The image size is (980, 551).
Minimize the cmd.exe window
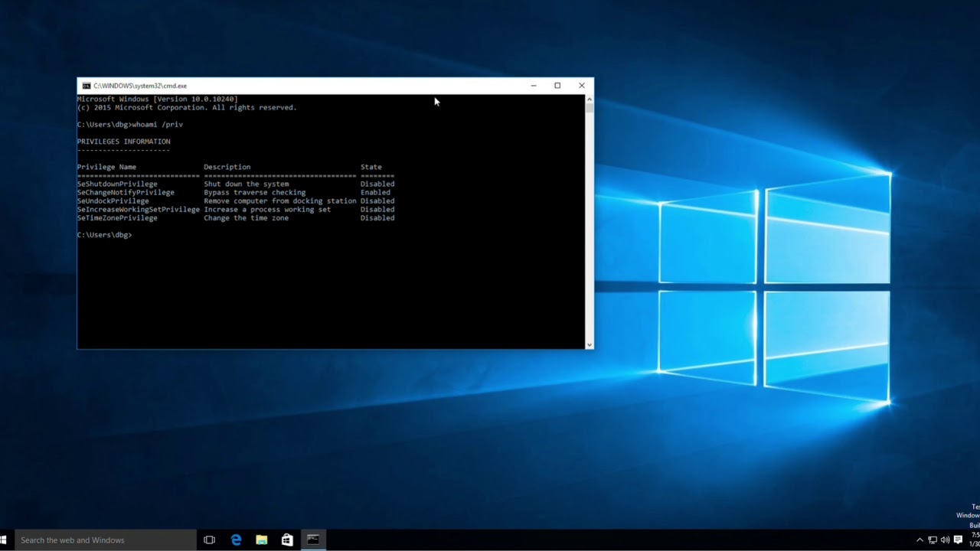click(534, 86)
